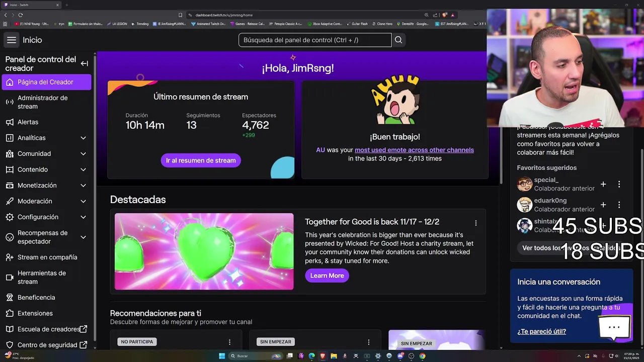
Task: Click the AU emote image
Action: point(395,100)
